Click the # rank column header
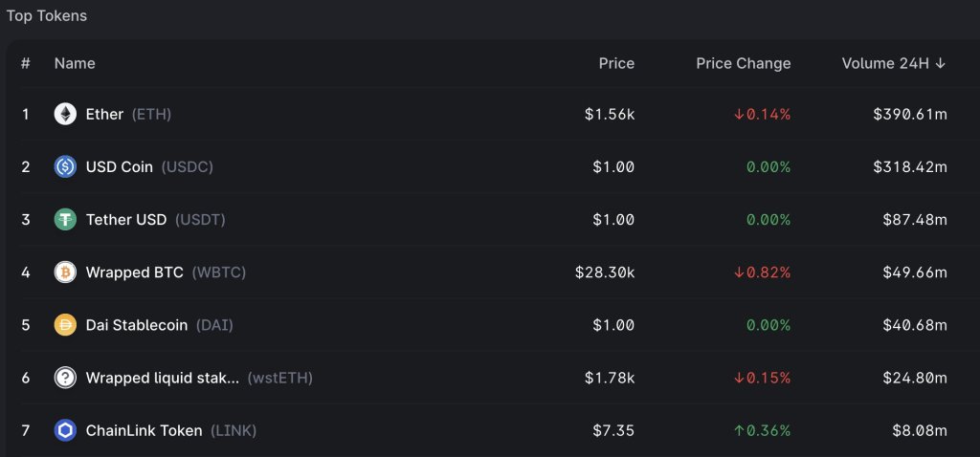980x457 pixels. [26, 63]
